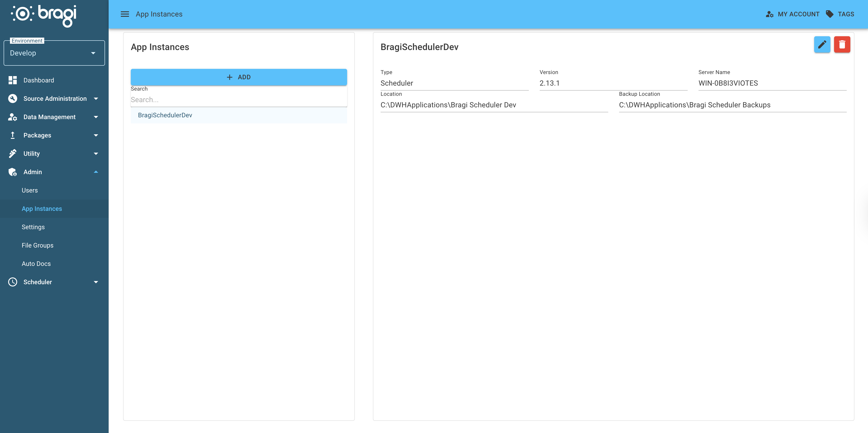
Task: Delete BragiSchedulerDev with trash icon
Action: click(x=842, y=45)
